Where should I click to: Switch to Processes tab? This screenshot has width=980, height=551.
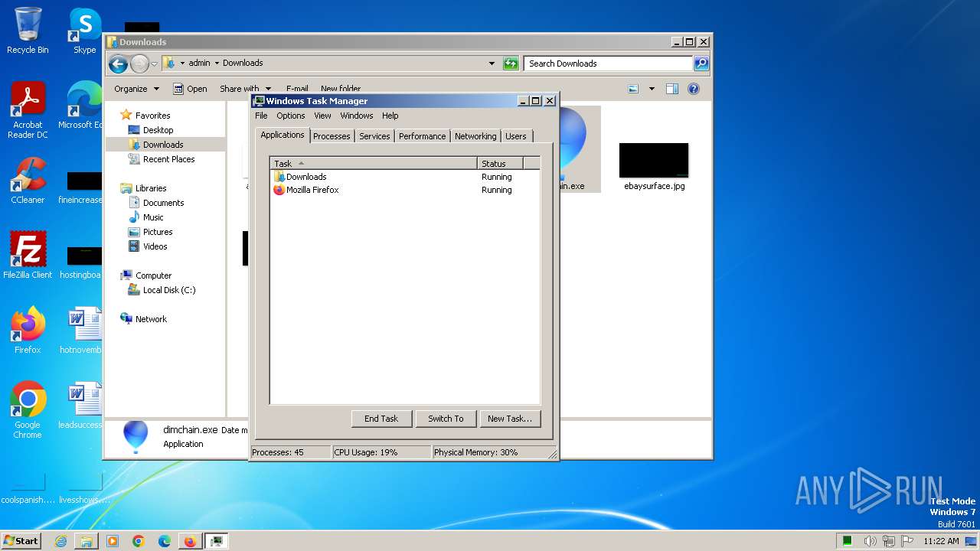pos(332,136)
